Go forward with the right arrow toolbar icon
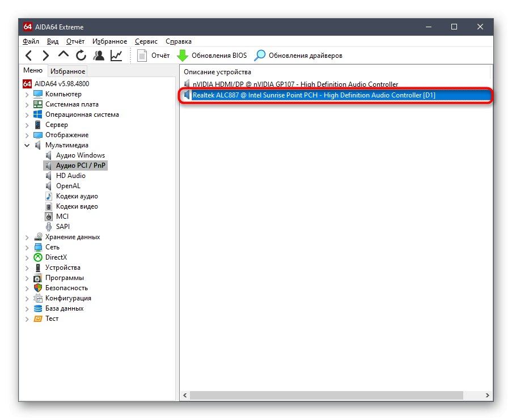Screen dimensions: 512x420 (46, 56)
